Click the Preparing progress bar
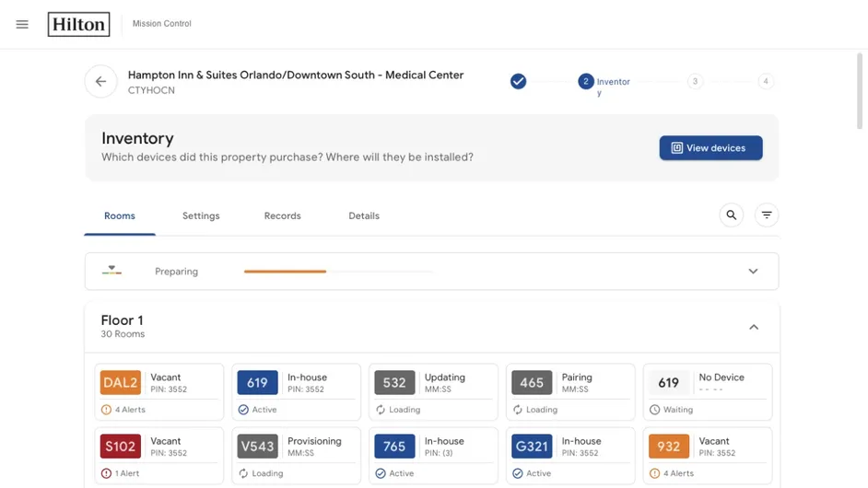The width and height of the screenshot is (868, 488). 338,271
